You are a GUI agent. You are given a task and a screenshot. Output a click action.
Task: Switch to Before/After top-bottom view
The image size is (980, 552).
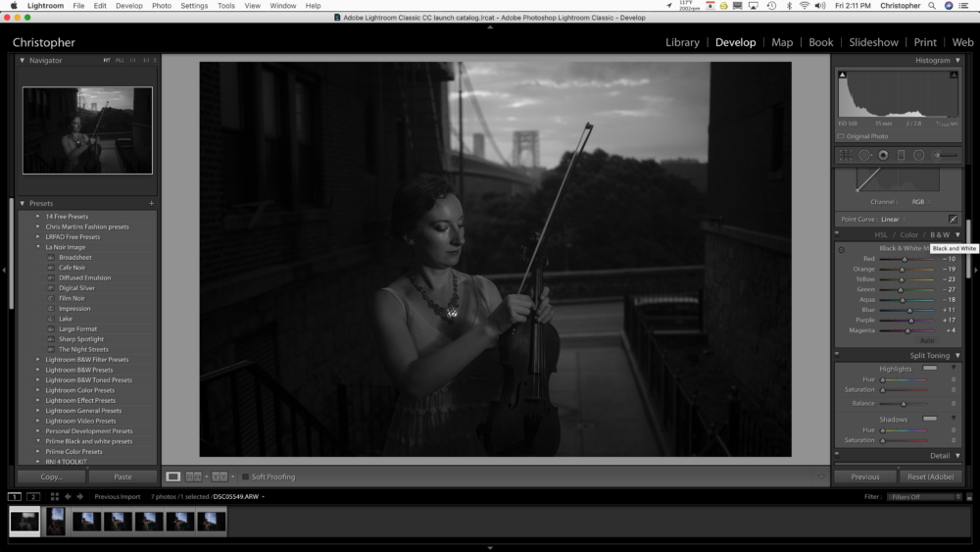point(220,477)
